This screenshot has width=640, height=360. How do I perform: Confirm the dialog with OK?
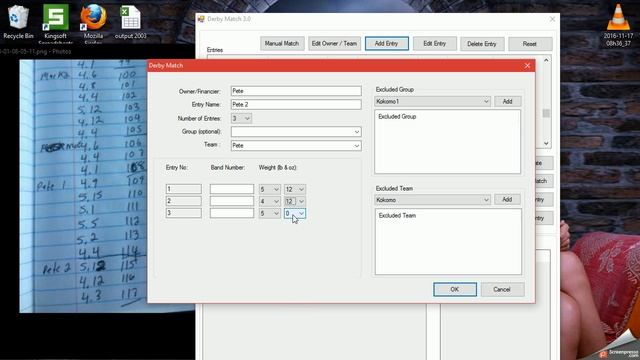pyautogui.click(x=455, y=289)
